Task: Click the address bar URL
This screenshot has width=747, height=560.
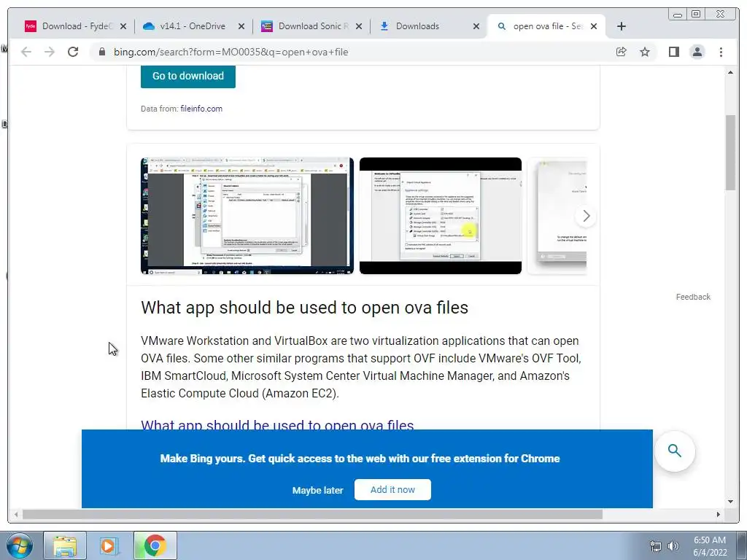Action: [231, 52]
